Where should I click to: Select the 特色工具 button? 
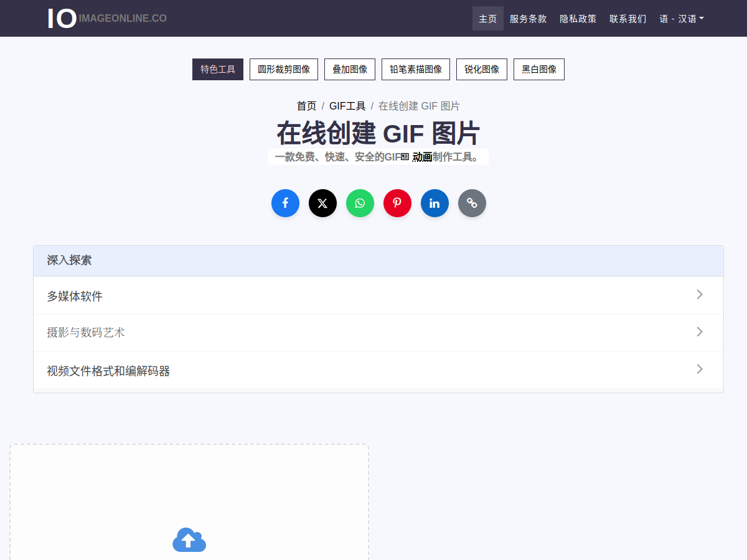tap(218, 69)
